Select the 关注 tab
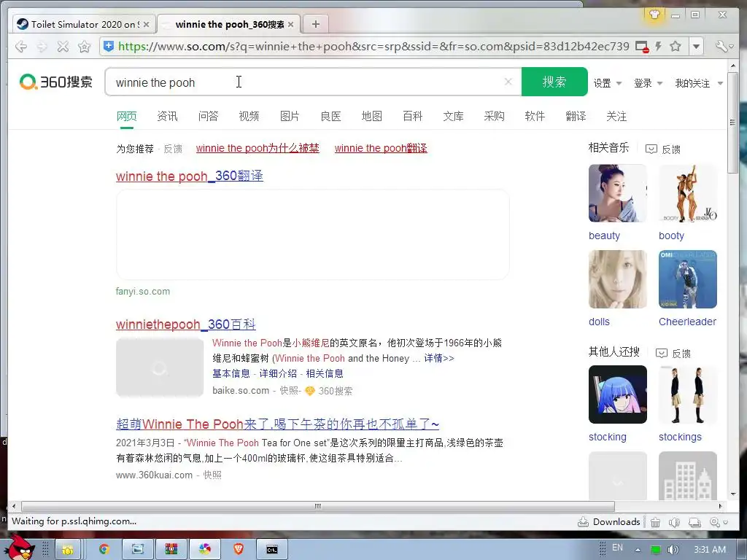The width and height of the screenshot is (747, 560). coord(616,116)
